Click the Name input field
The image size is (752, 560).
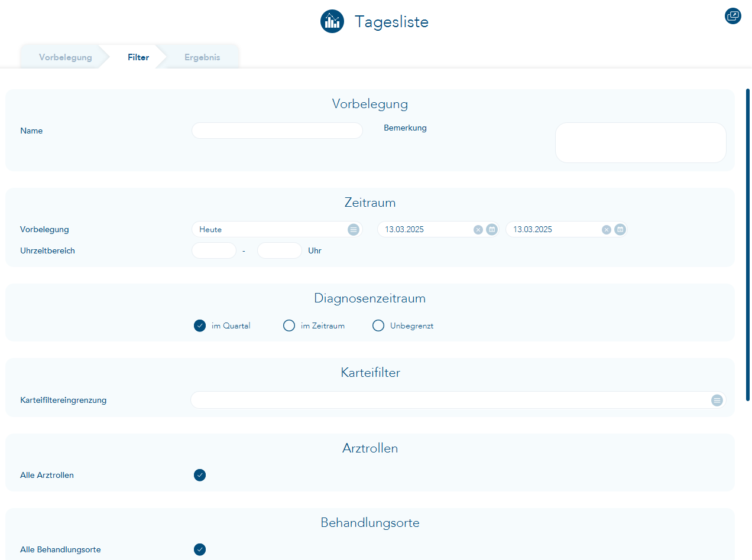point(277,131)
